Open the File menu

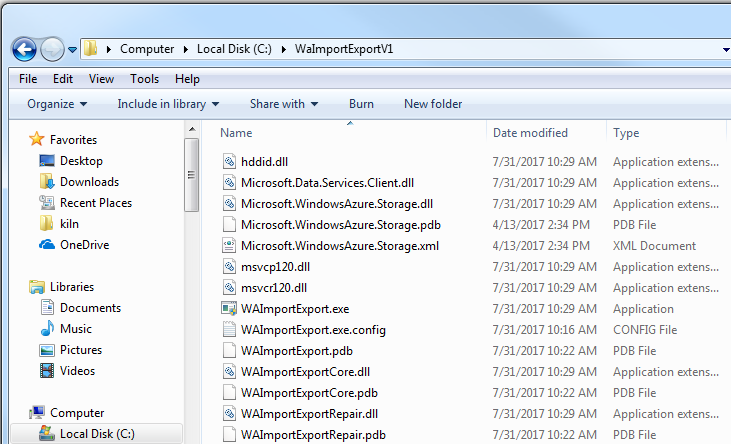pos(28,79)
